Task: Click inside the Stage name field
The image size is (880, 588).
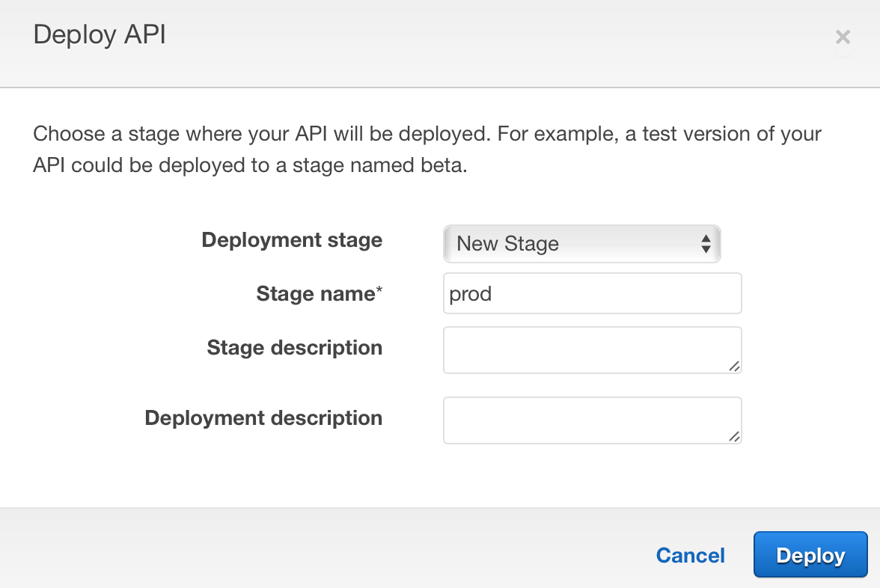Action: pos(592,293)
